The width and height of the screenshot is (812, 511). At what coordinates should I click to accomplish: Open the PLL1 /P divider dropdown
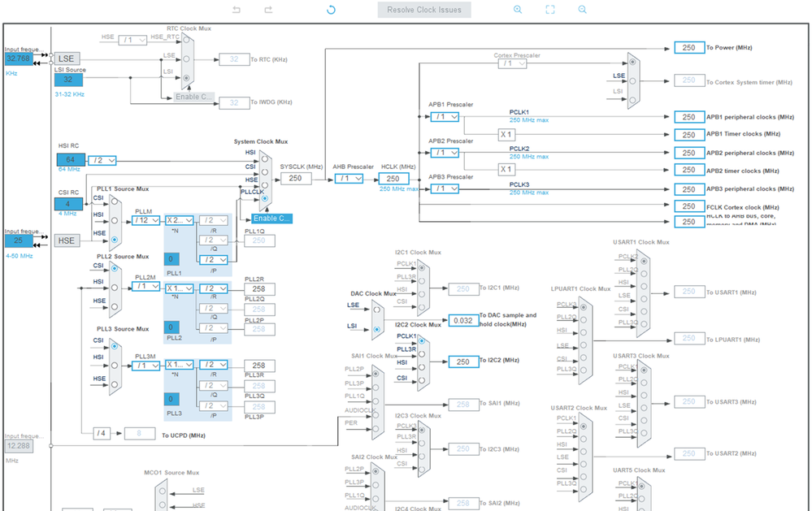click(x=213, y=260)
